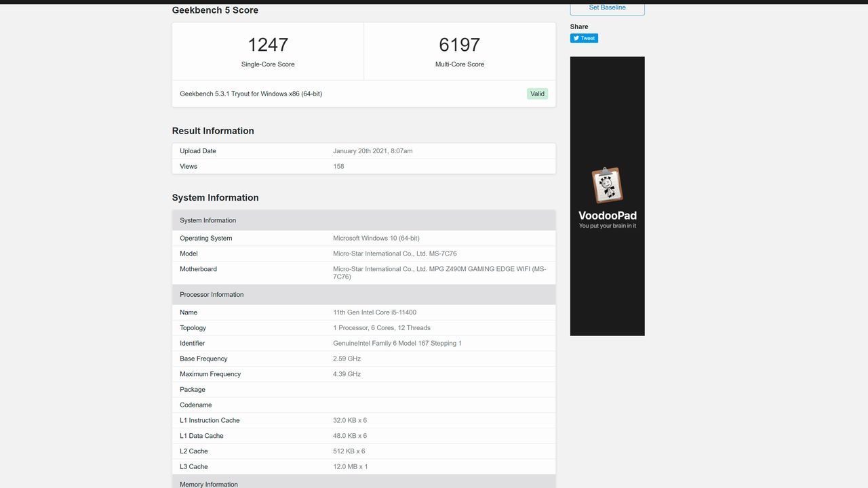868x488 pixels.
Task: Click the VoodooPad clipboard icon in ad
Action: click(x=607, y=185)
